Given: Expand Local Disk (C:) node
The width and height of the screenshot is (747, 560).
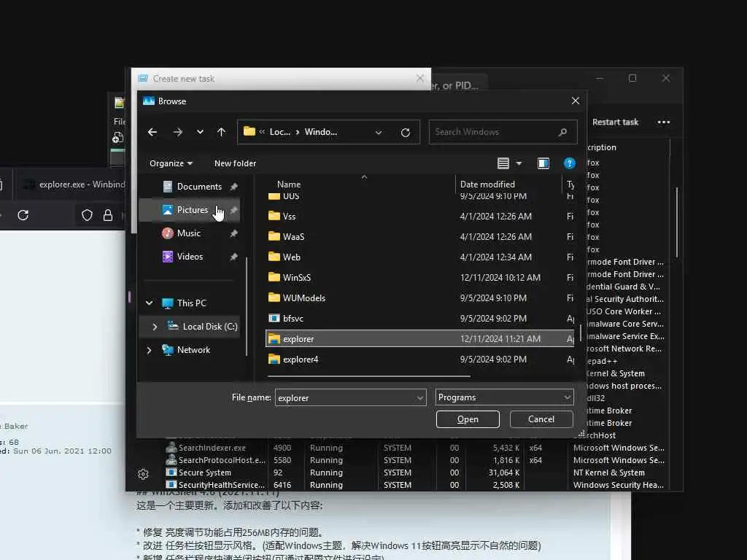Looking at the screenshot, I should pyautogui.click(x=155, y=327).
